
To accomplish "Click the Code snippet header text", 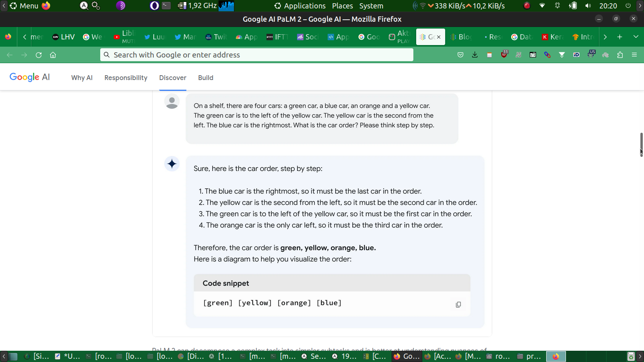I will click(226, 283).
